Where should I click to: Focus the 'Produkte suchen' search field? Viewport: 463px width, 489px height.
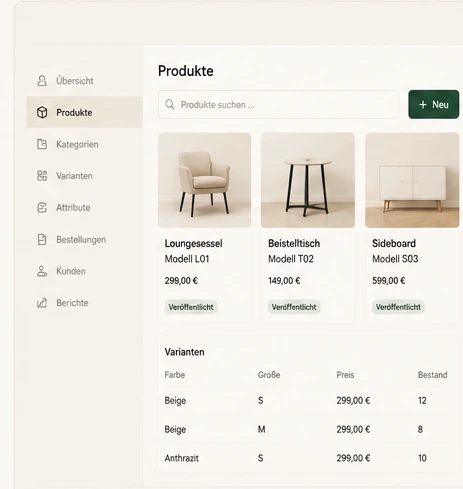(x=278, y=104)
